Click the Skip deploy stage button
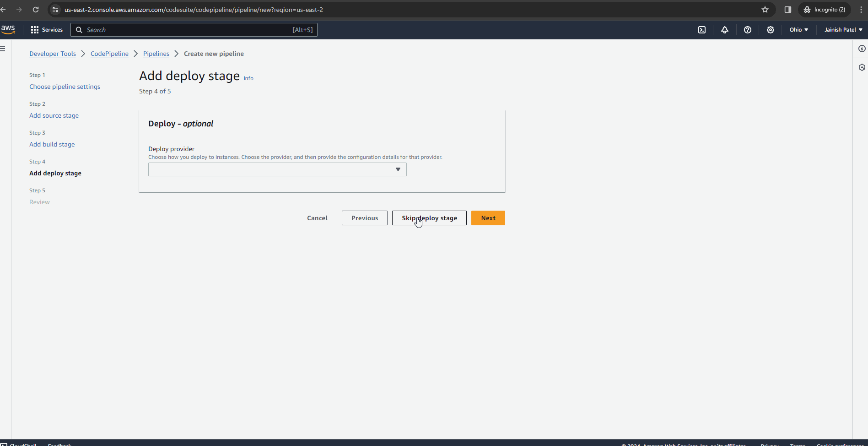 pos(429,218)
